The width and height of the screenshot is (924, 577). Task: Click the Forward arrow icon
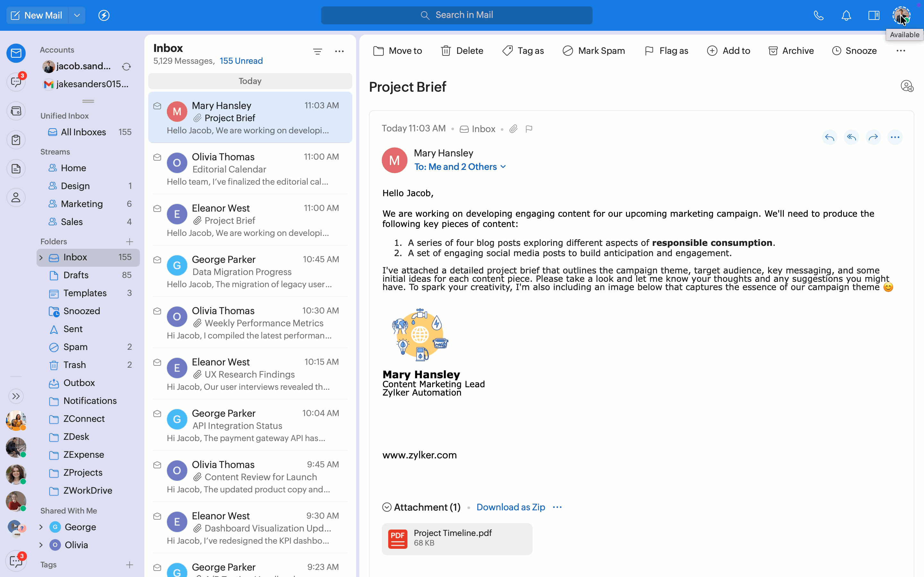873,138
